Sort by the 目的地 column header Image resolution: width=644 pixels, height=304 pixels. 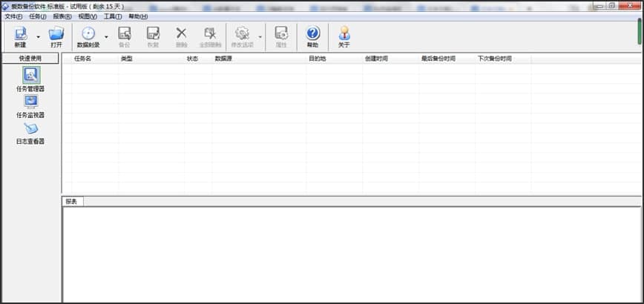[x=335, y=59]
